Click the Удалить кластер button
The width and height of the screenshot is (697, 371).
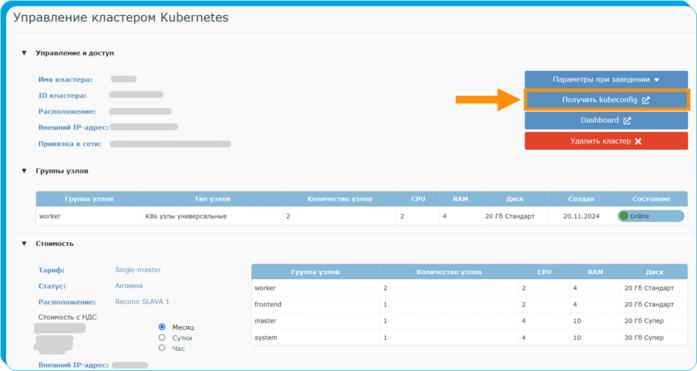(x=606, y=141)
